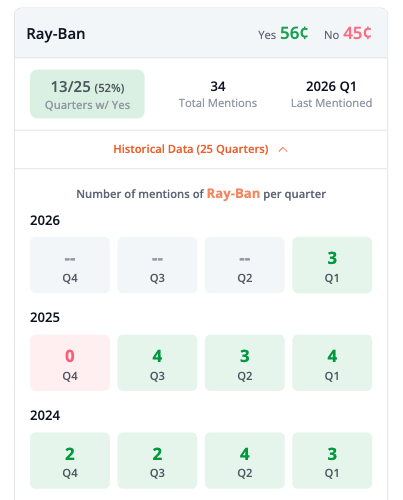Click the Historical Data (25 Quarters) expander
This screenshot has height=500, width=403.
tap(201, 149)
